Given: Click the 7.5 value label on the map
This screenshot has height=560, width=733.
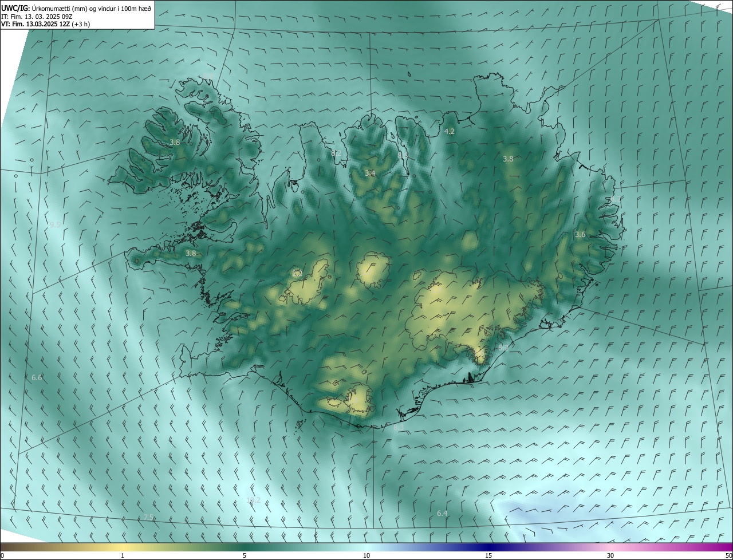Looking at the screenshot, I should point(148,517).
